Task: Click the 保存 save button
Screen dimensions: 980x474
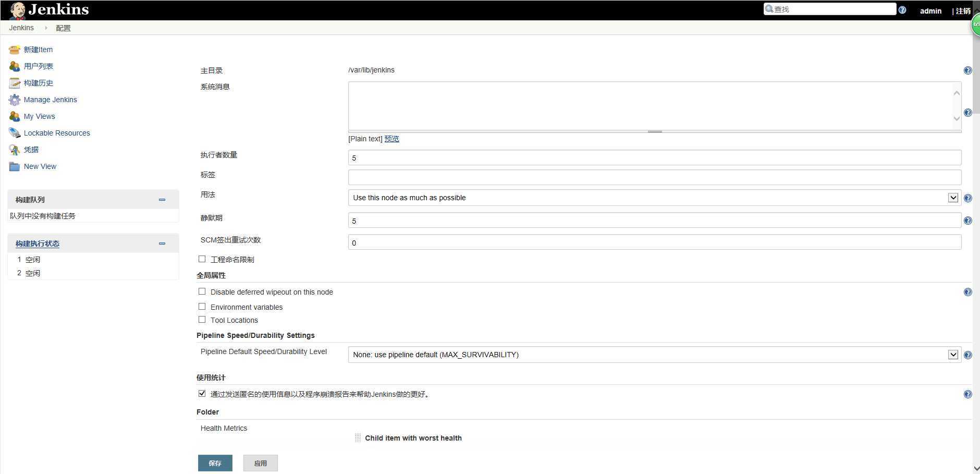Action: pos(215,463)
